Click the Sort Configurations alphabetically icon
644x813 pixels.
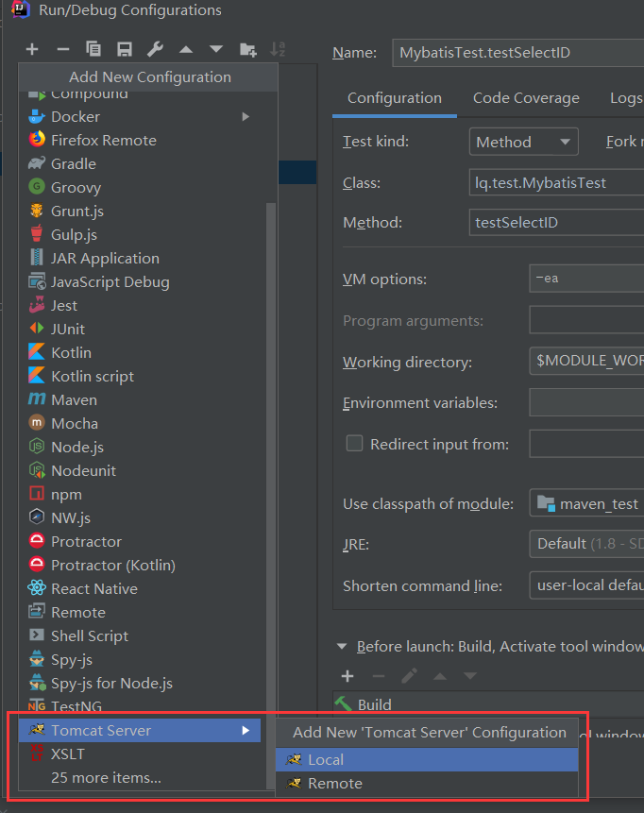(x=278, y=49)
